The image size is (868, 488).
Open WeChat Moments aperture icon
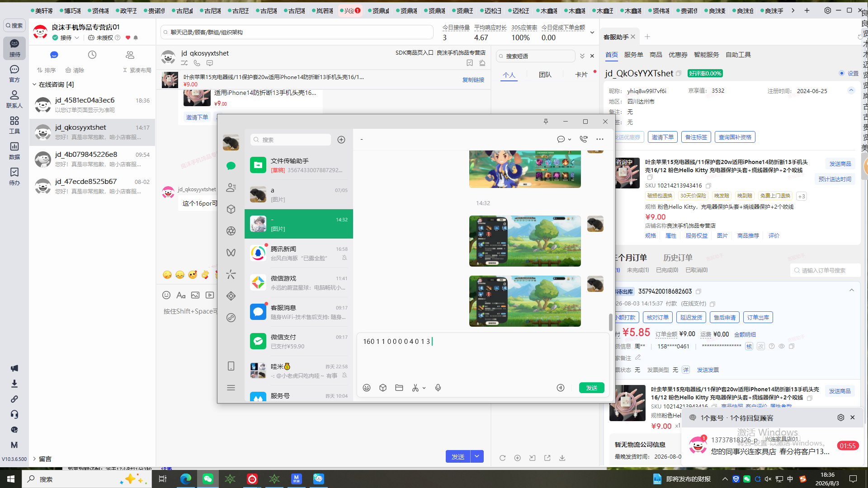(x=231, y=231)
